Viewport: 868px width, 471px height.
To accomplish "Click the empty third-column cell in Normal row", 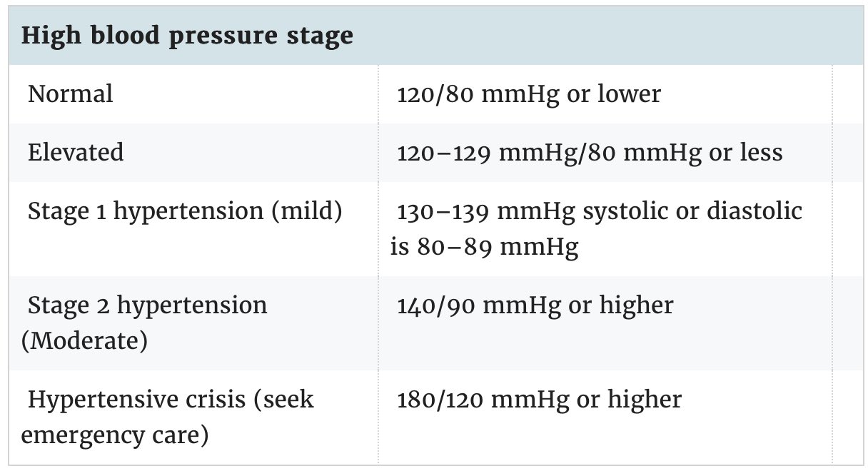I will (x=846, y=93).
